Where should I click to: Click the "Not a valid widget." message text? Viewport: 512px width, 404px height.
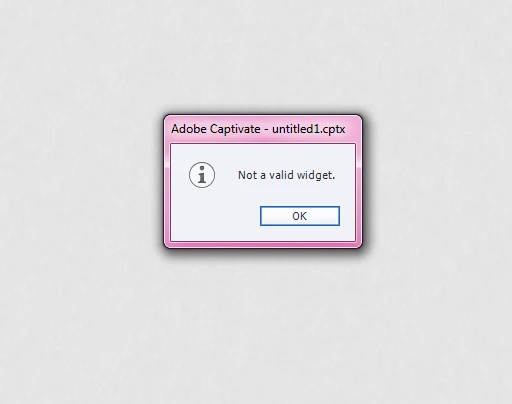coord(286,175)
